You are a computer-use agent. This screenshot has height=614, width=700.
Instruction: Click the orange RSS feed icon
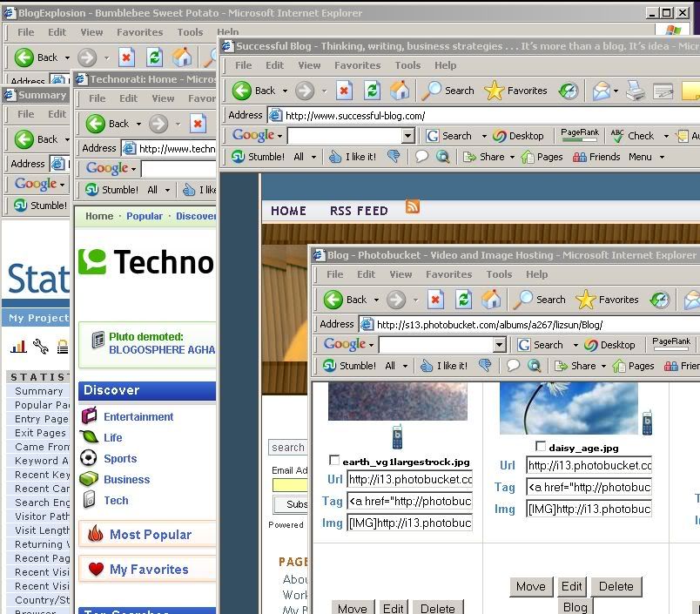[412, 206]
